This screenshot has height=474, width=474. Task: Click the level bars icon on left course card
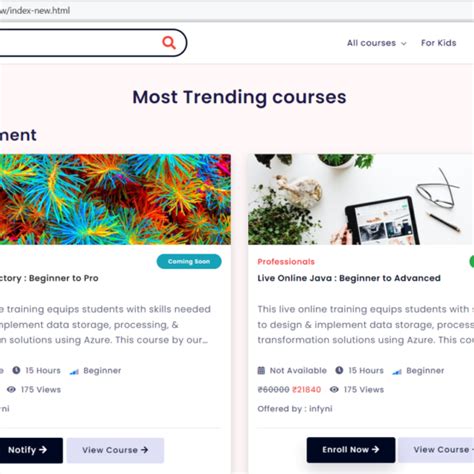[x=74, y=371]
